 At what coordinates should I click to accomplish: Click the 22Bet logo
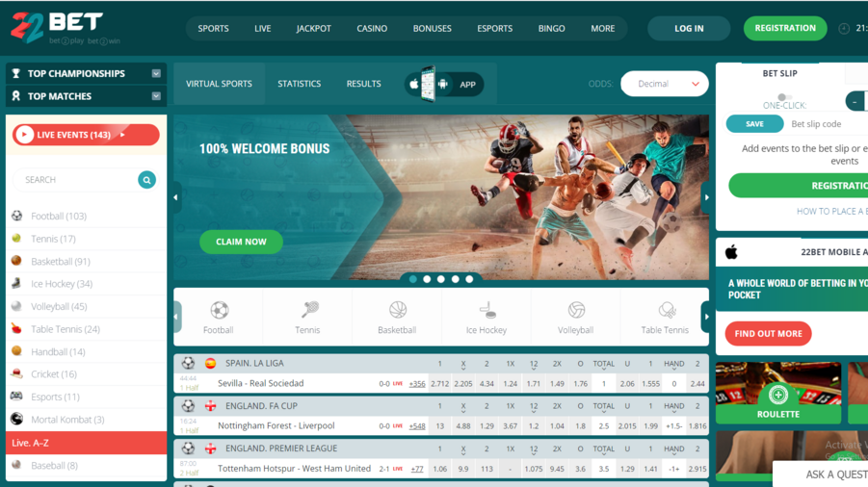tap(57, 28)
